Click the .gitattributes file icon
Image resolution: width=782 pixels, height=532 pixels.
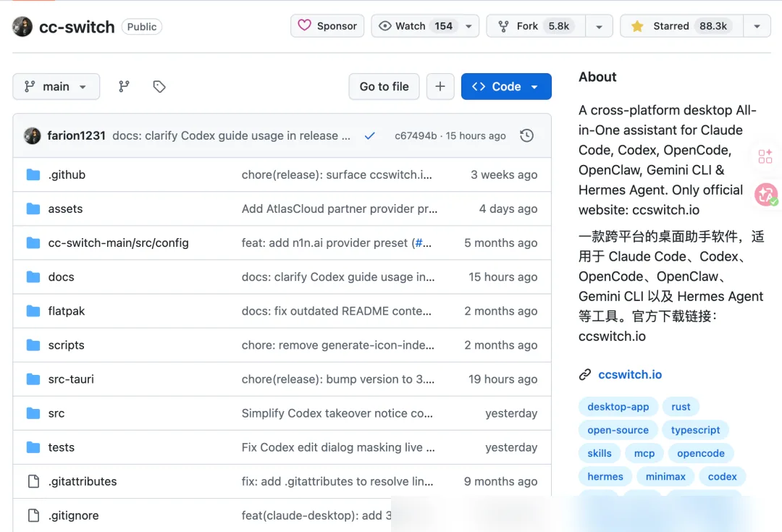coord(33,481)
